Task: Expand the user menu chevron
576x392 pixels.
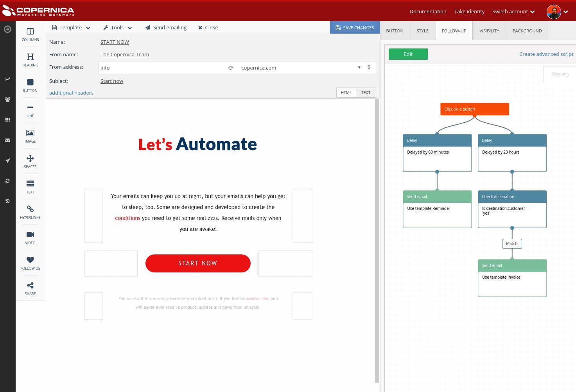Action: tap(565, 12)
